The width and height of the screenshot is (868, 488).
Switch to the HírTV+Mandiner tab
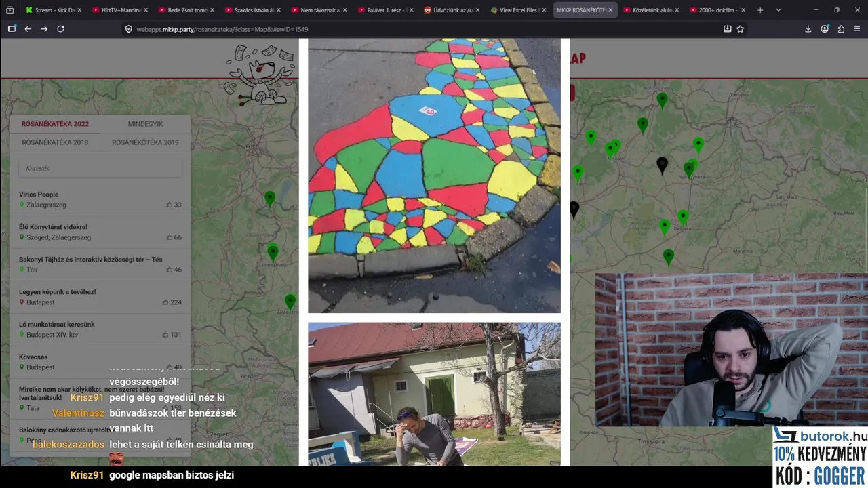[x=119, y=10]
